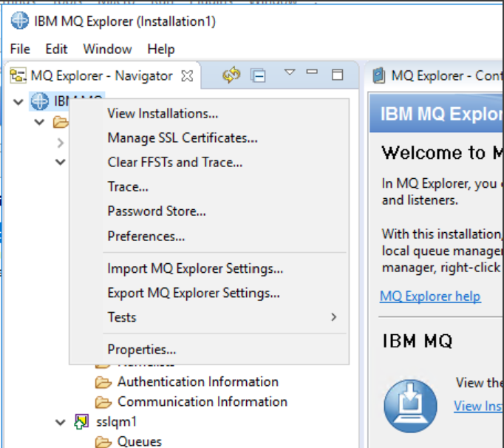Image resolution: width=504 pixels, height=448 pixels.
Task: Click the IBM MQ section heading in Content view
Action: point(418,341)
